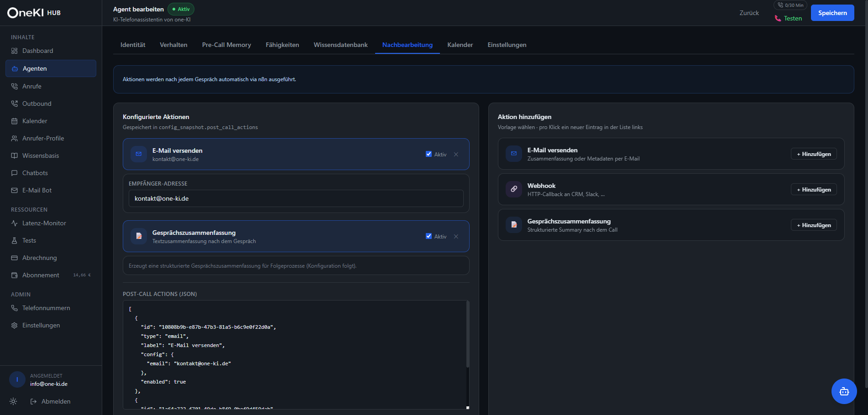Open Chatbots speech bubble icon
This screenshot has height=415, width=868.
click(x=15, y=173)
